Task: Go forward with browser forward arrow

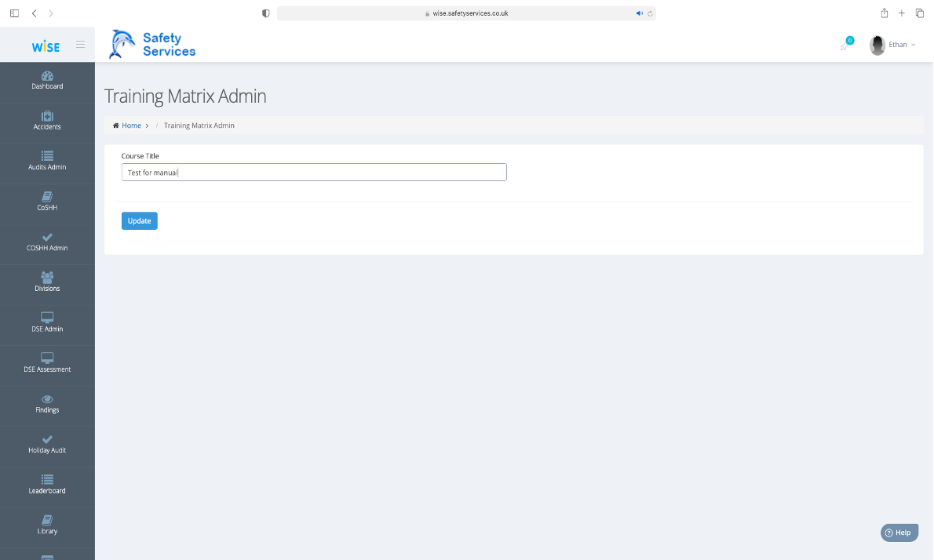Action: click(51, 13)
